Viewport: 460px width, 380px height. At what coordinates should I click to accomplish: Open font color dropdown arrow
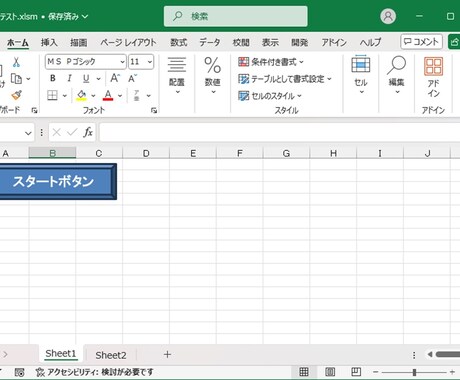point(120,96)
